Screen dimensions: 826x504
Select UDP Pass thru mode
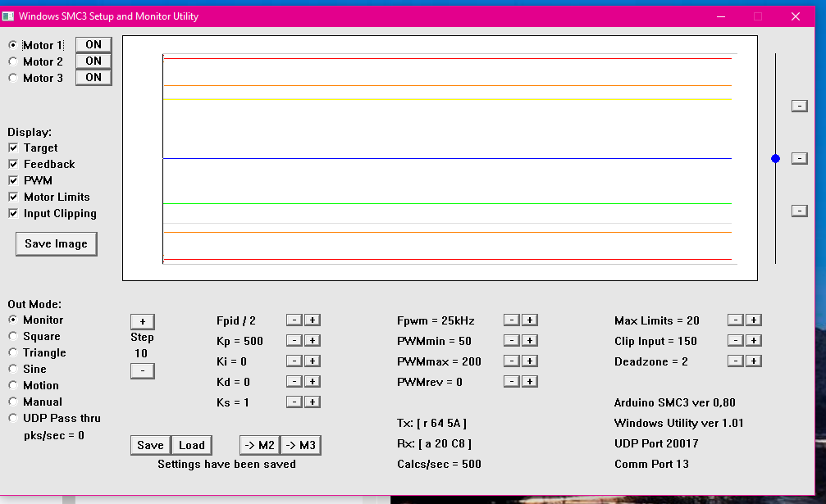[x=13, y=418]
